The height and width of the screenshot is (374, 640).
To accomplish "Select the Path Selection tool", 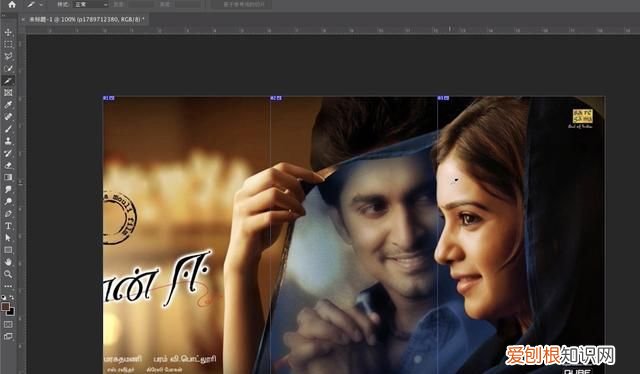I will point(8,238).
